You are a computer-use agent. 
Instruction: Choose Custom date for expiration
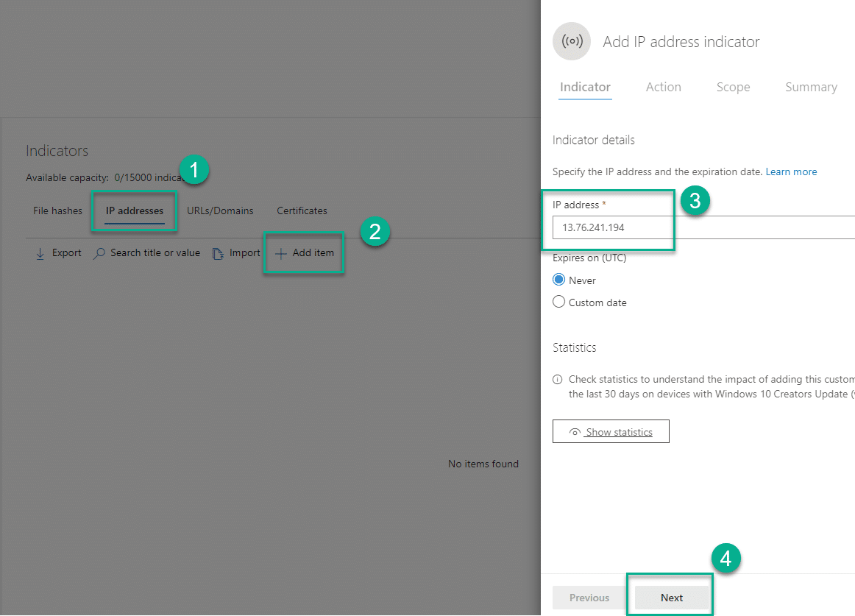pyautogui.click(x=558, y=302)
